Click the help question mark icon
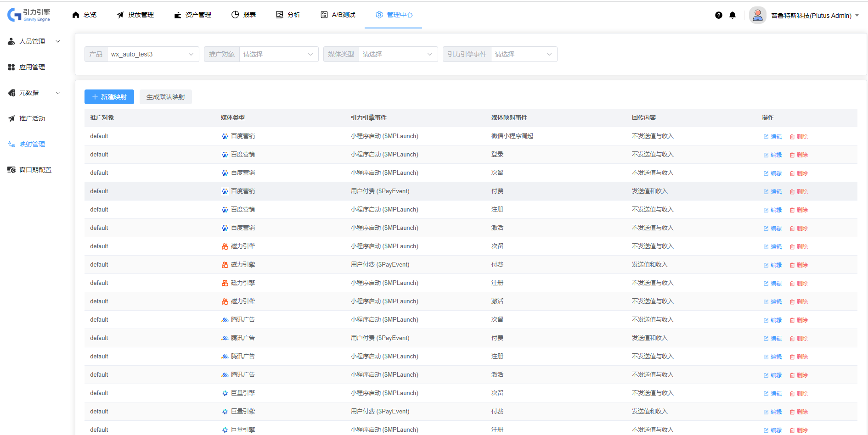The image size is (868, 435). (719, 15)
